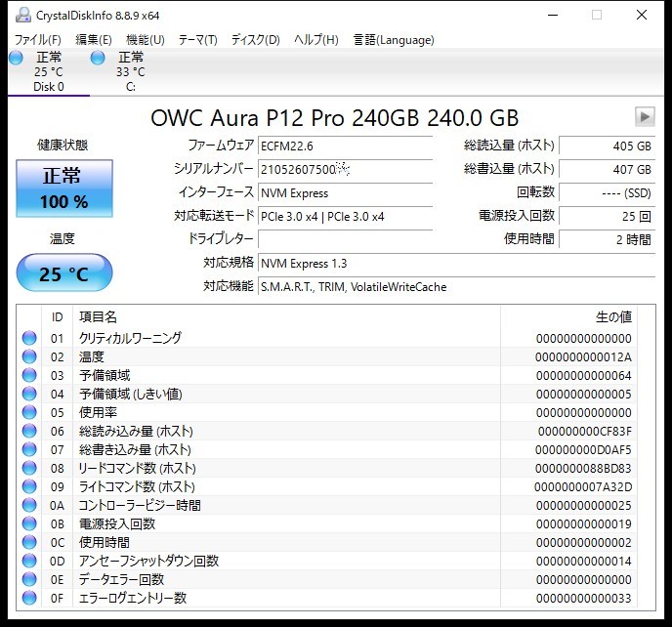Select the クリティカルワーニング row name

(x=130, y=338)
